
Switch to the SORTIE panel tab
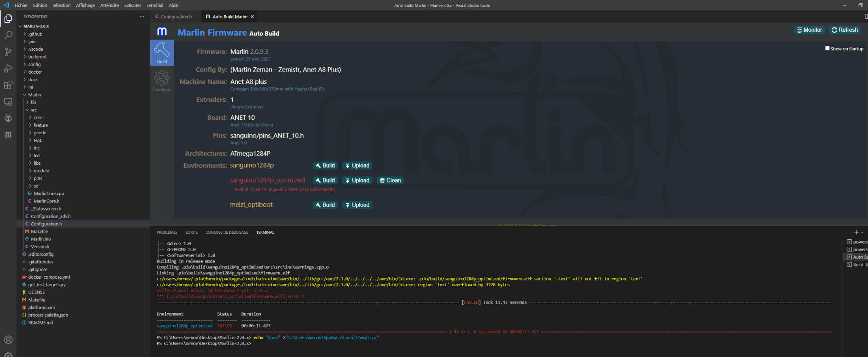[x=192, y=232]
